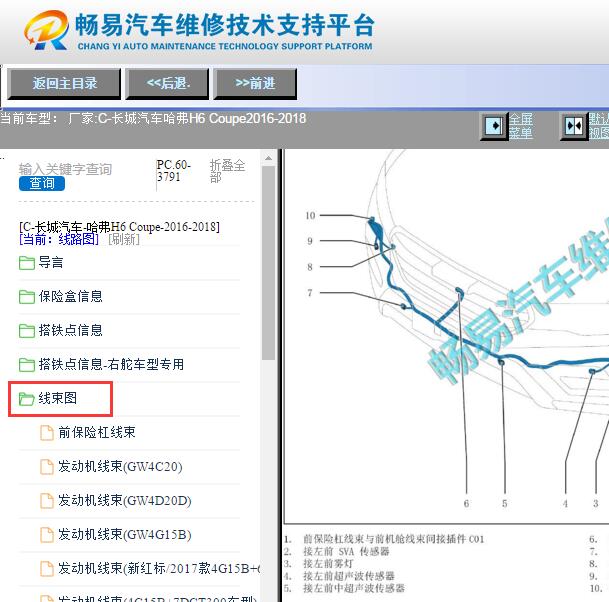Open the 前保险杠线束 document
This screenshot has width=609, height=602.
click(x=97, y=432)
